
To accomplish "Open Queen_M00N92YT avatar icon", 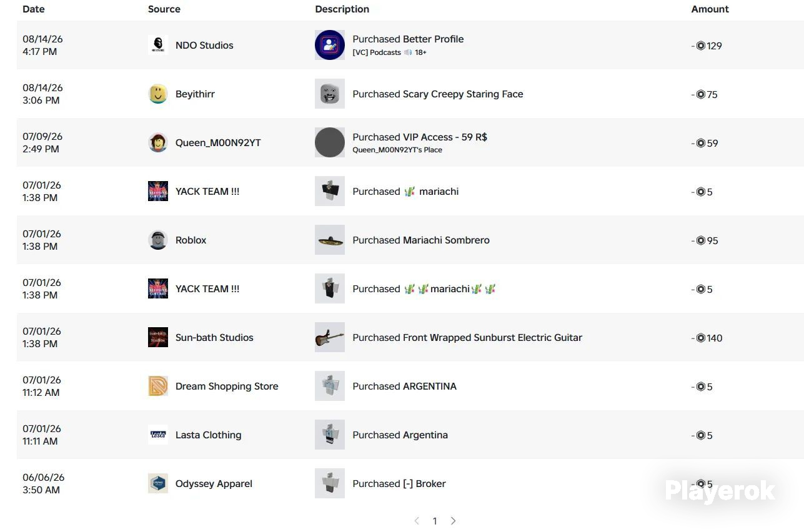I will tap(158, 142).
